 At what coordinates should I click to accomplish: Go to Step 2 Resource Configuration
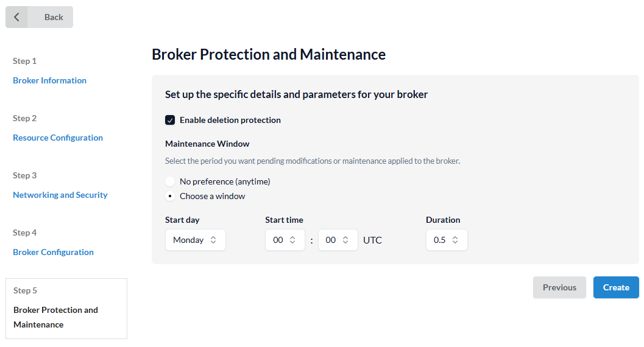[x=58, y=138]
